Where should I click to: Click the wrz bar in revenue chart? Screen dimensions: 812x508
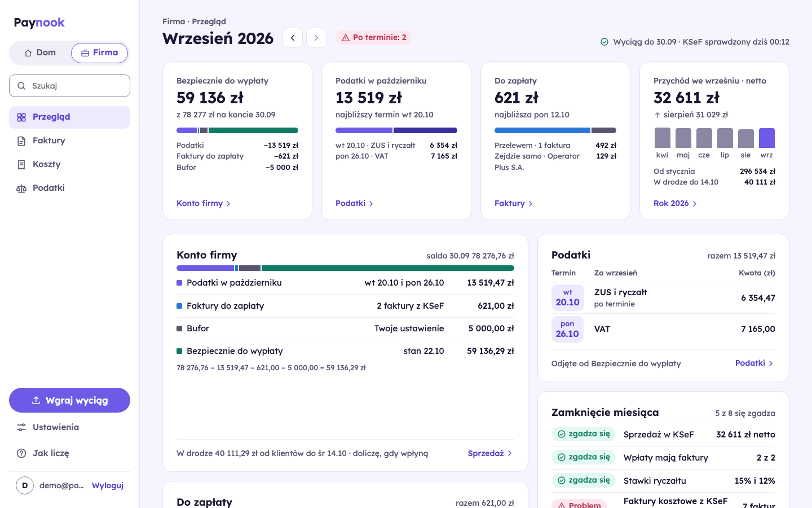(x=767, y=138)
